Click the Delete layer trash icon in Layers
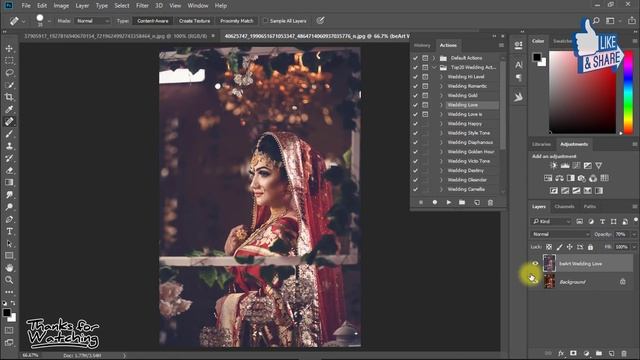 [x=623, y=353]
